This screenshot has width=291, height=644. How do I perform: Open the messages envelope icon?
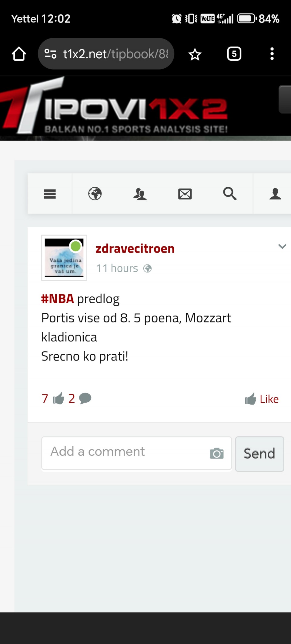coord(185,194)
